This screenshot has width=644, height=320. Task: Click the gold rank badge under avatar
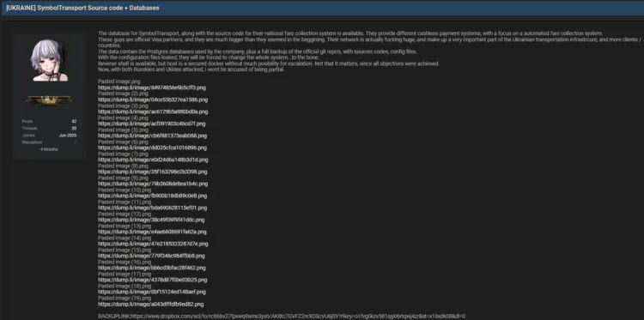tap(49, 100)
